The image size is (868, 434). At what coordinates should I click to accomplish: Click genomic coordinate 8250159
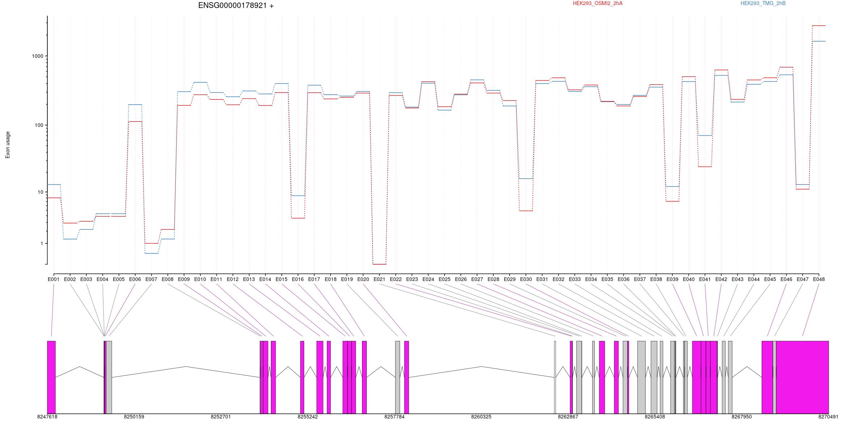[134, 417]
